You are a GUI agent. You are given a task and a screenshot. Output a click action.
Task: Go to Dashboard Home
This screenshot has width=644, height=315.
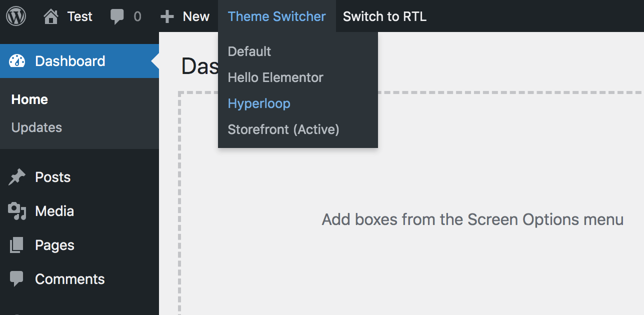click(x=29, y=99)
